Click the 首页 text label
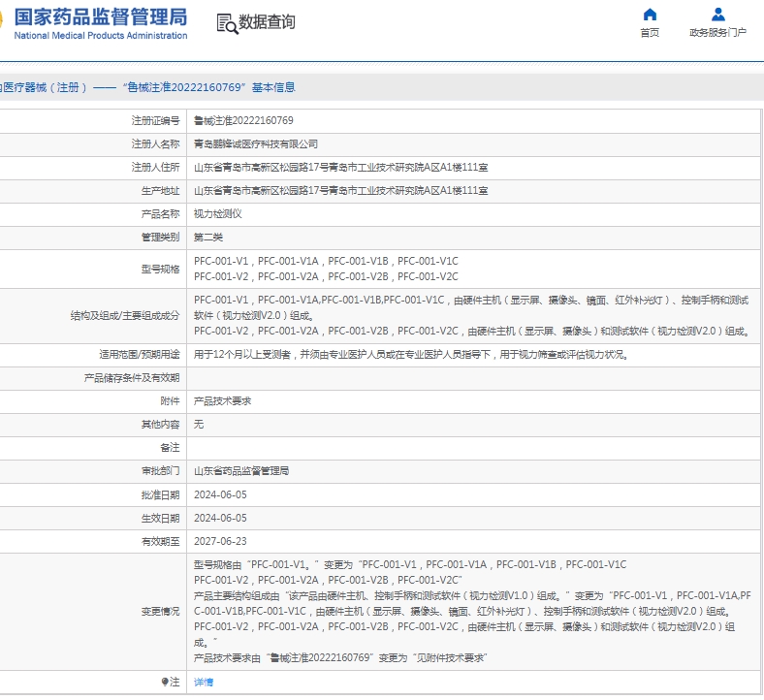Screen dimensions: 764x700 coord(650,33)
